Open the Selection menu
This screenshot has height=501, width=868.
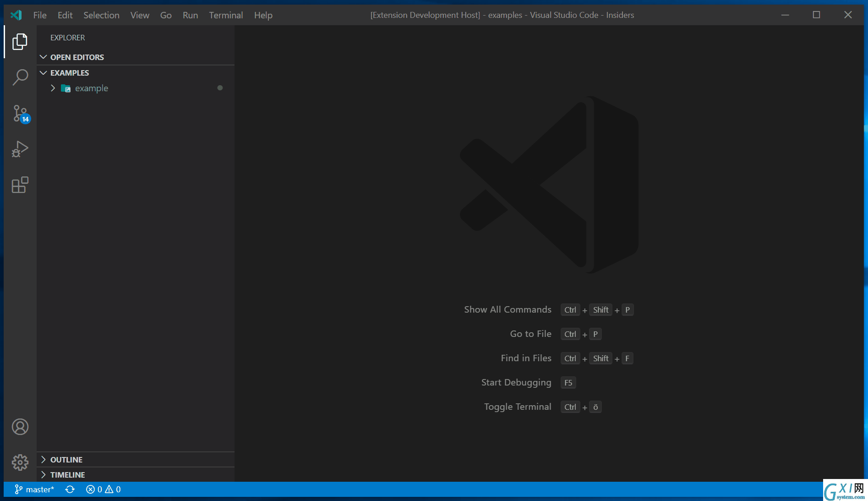point(101,15)
